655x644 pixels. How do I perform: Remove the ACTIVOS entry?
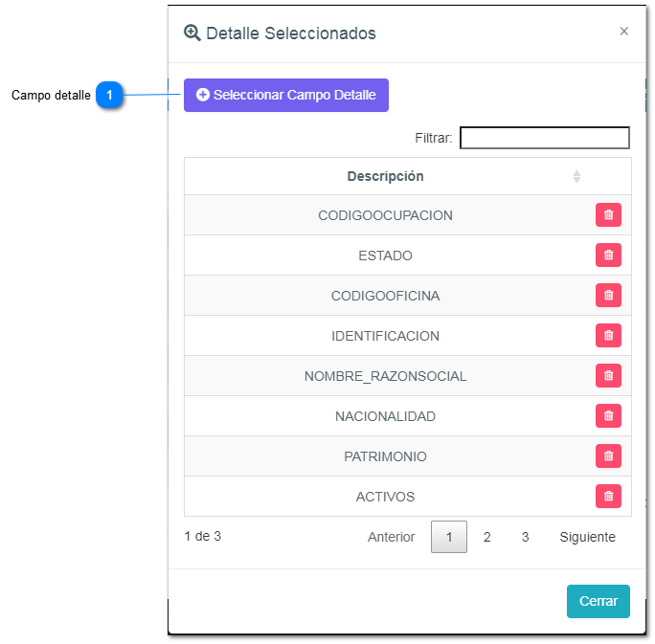608,497
